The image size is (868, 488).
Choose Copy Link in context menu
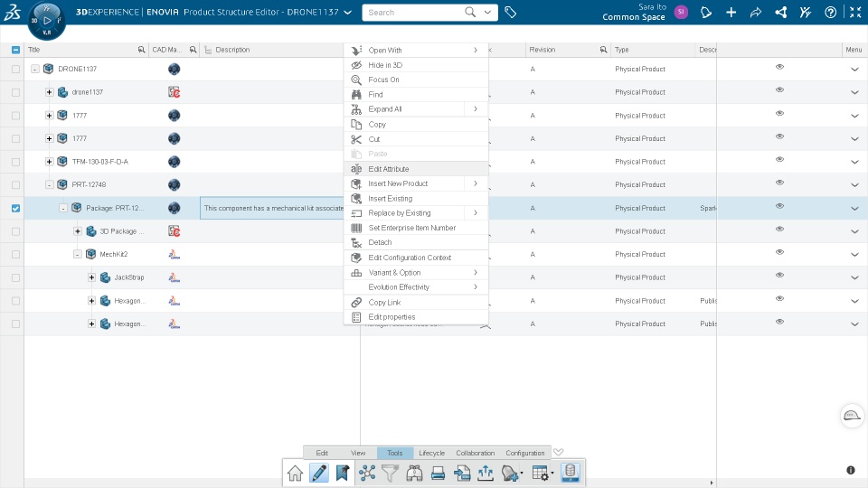tap(416, 302)
